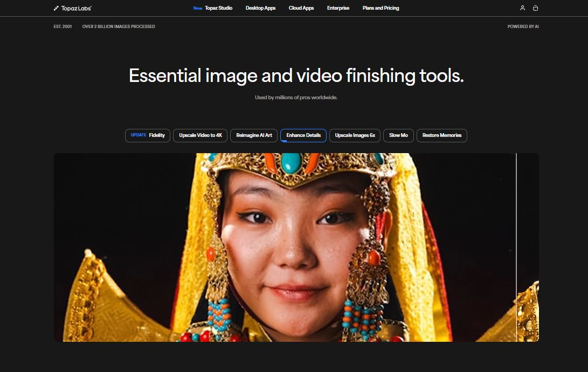Open the Desktop Apps menu
The width and height of the screenshot is (588, 372).
coord(260,8)
